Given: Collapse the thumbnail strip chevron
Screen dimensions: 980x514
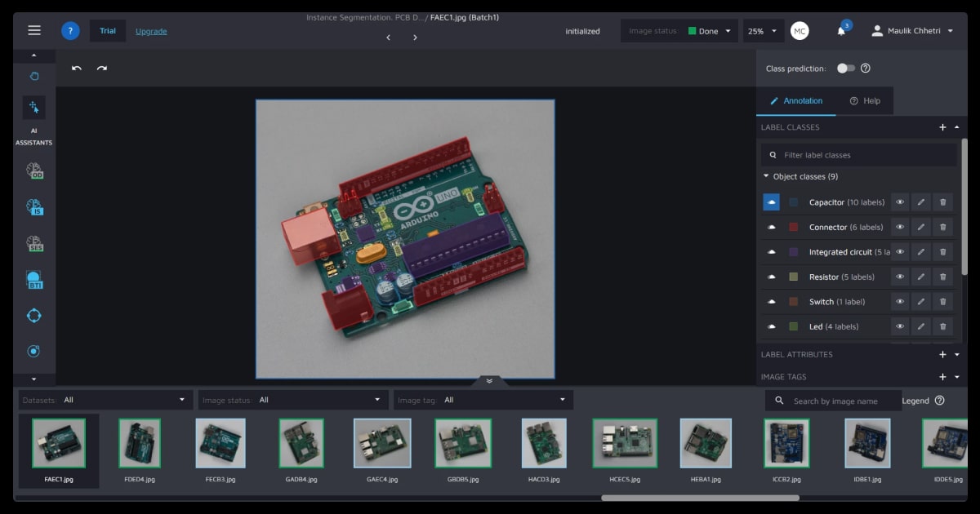Looking at the screenshot, I should [489, 381].
